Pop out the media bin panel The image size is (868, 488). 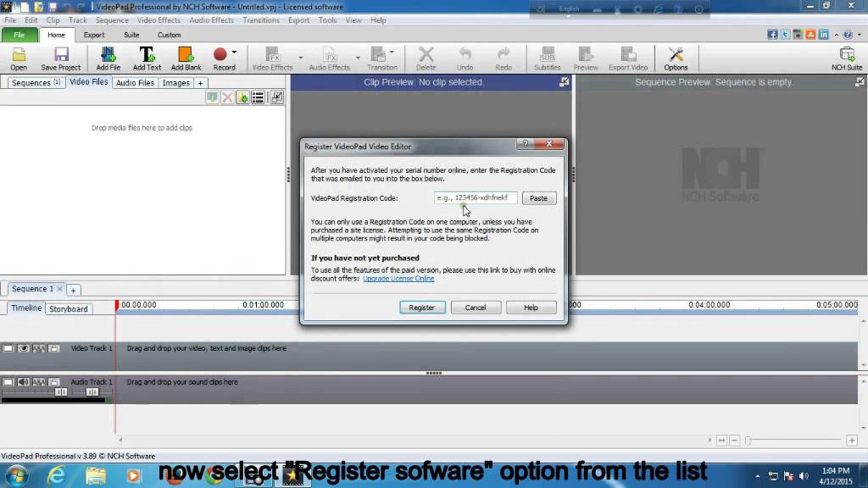[277, 98]
